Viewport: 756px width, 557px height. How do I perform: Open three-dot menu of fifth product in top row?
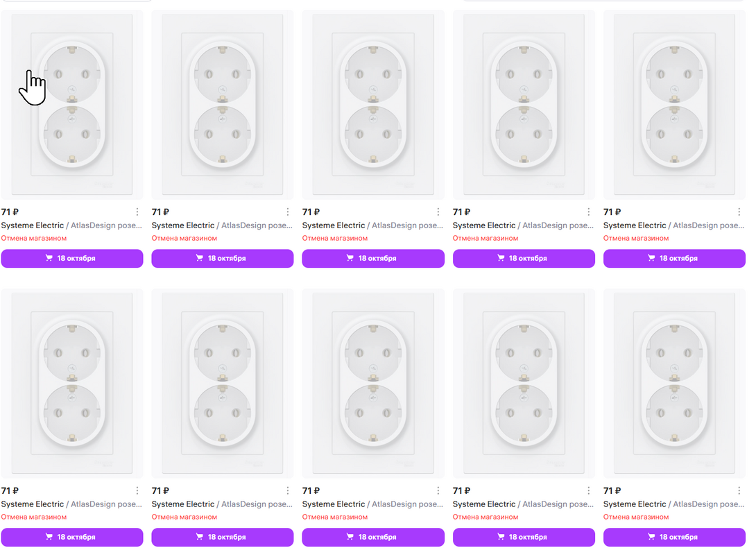[x=739, y=212]
